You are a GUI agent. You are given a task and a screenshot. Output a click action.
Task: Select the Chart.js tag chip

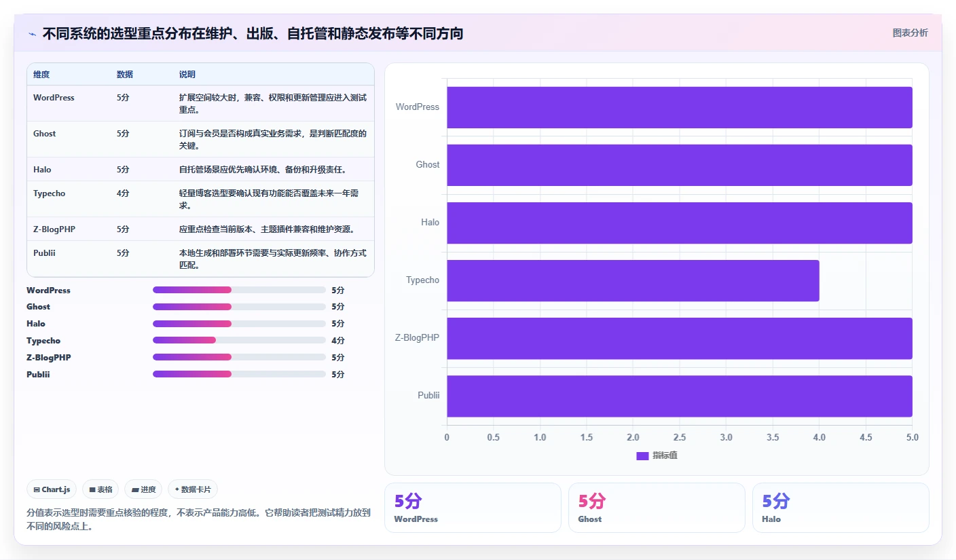(x=52, y=489)
